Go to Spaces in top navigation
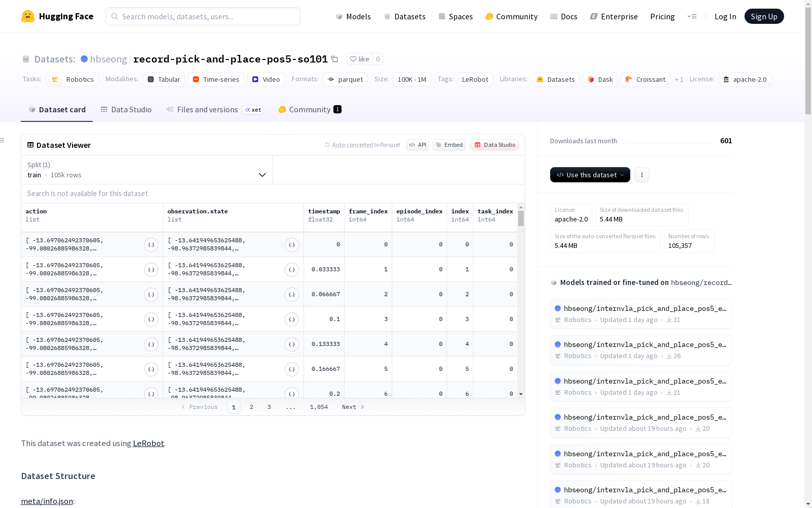Screen dimensions: 812x508 [456, 16]
